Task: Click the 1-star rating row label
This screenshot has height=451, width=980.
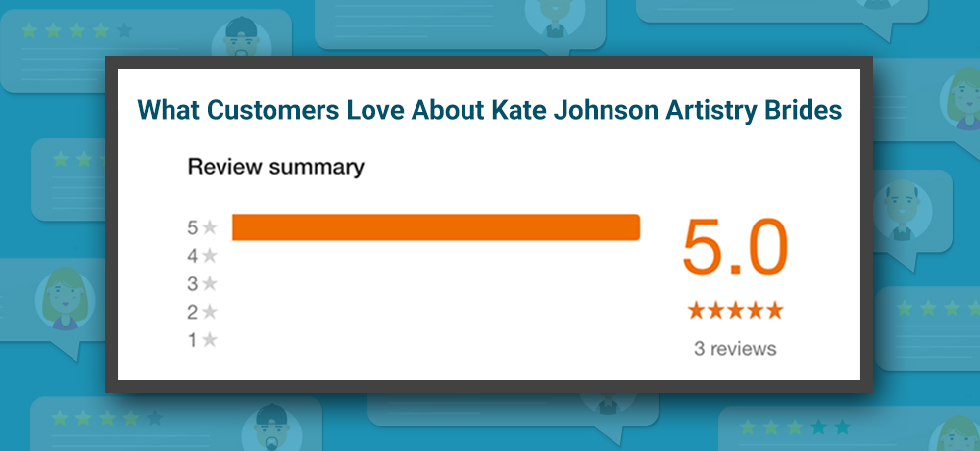Action: coord(202,340)
